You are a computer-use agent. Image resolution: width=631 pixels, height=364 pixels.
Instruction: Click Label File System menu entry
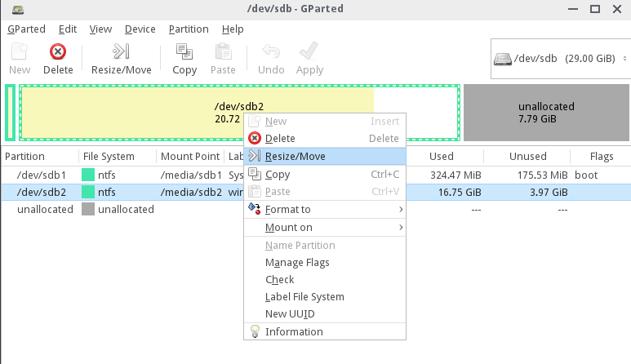304,297
